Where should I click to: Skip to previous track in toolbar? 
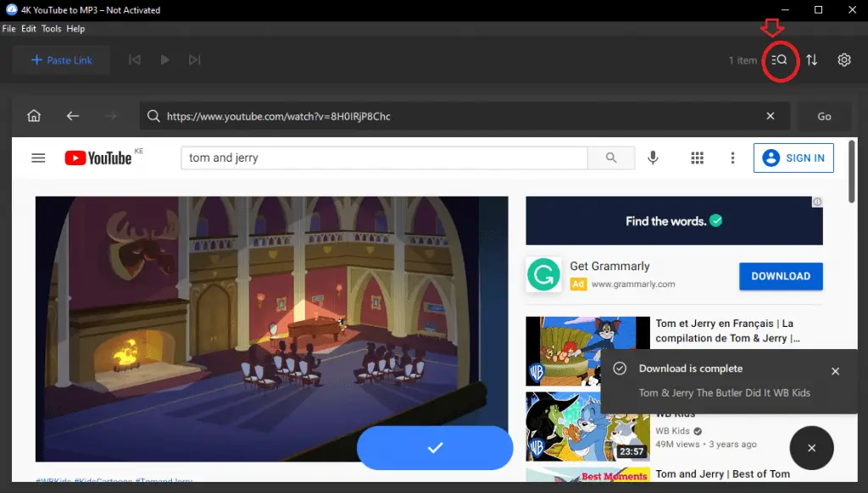[135, 60]
